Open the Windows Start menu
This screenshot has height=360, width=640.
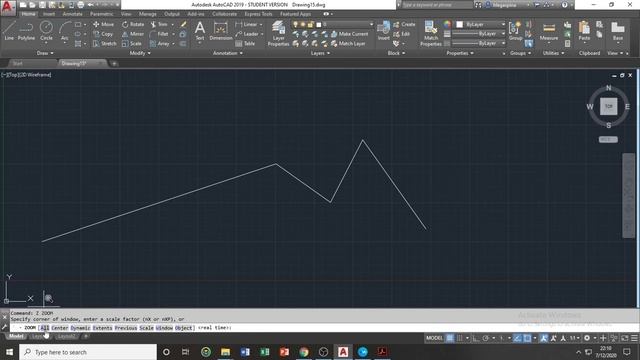click(9, 352)
